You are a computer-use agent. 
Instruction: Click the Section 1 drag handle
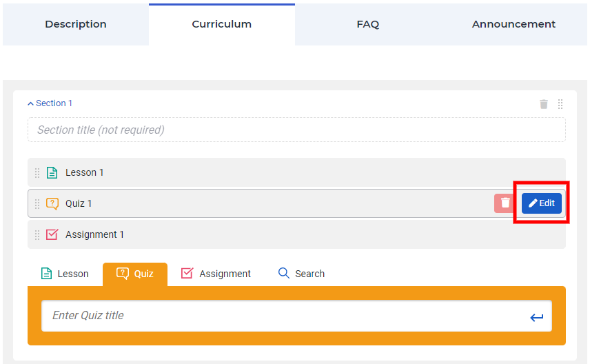(x=560, y=104)
